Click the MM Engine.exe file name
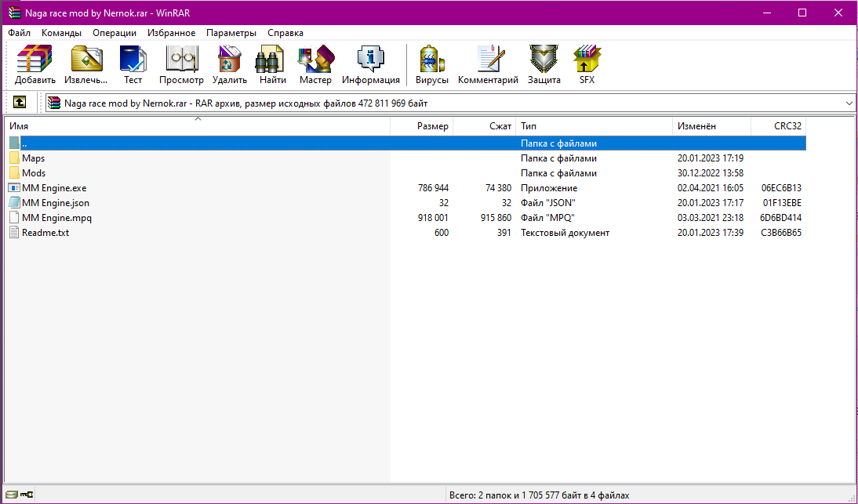 click(54, 187)
